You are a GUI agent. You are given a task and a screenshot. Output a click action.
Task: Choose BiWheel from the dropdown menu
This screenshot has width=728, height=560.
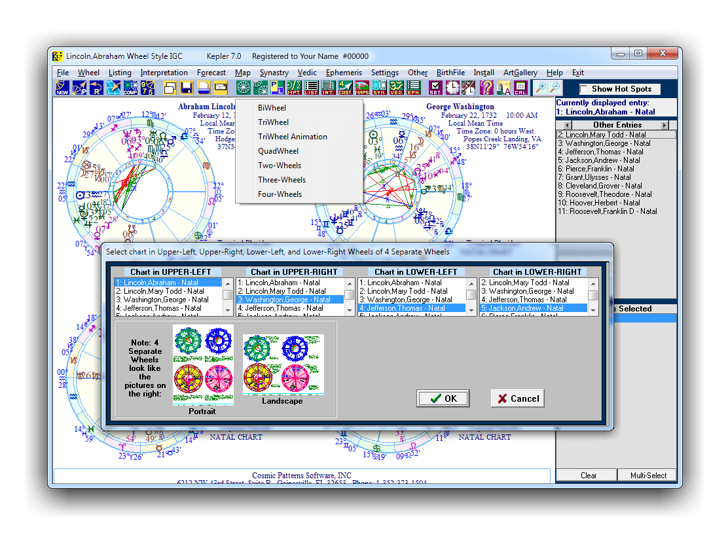click(299, 108)
